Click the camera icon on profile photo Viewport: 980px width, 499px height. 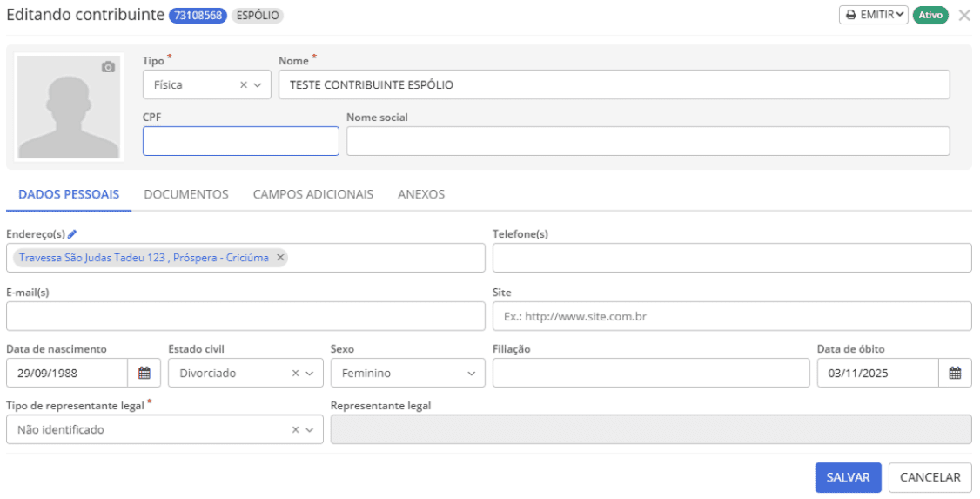pyautogui.click(x=108, y=67)
